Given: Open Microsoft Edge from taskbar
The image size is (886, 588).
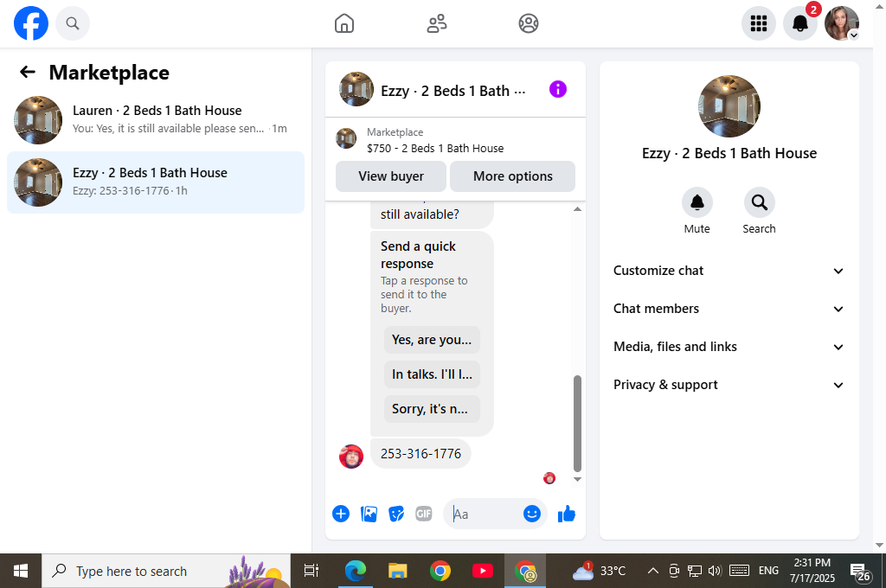Looking at the screenshot, I should 356,571.
